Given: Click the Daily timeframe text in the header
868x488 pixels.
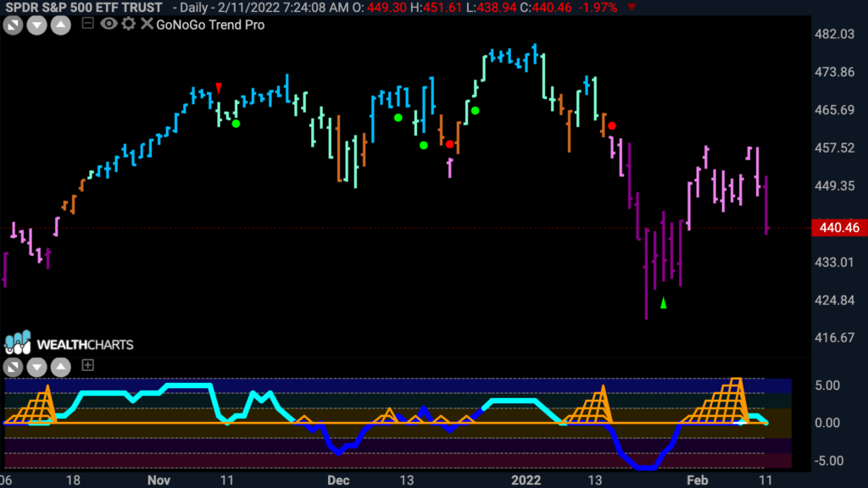Looking at the screenshot, I should [x=192, y=8].
